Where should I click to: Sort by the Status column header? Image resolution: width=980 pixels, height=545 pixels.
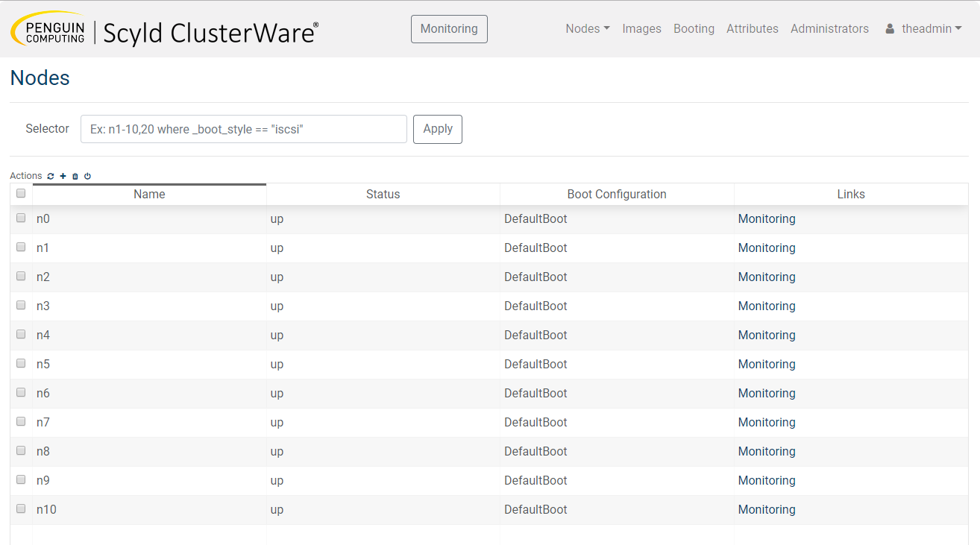pyautogui.click(x=383, y=195)
